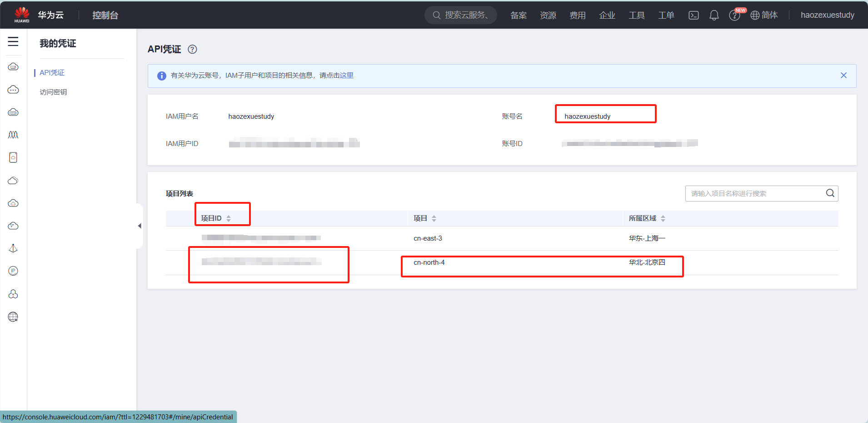
Task: Open the pyramid network sidebar icon
Action: click(13, 248)
